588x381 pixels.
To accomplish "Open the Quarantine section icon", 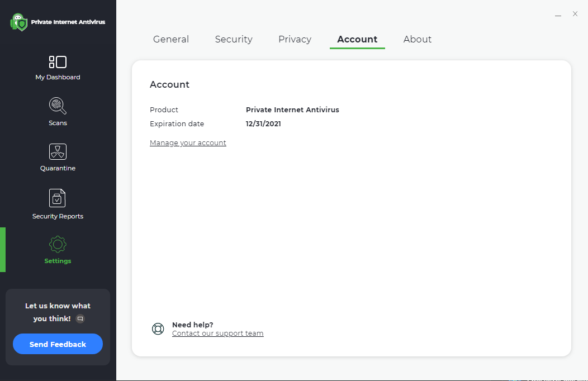I will tap(58, 151).
